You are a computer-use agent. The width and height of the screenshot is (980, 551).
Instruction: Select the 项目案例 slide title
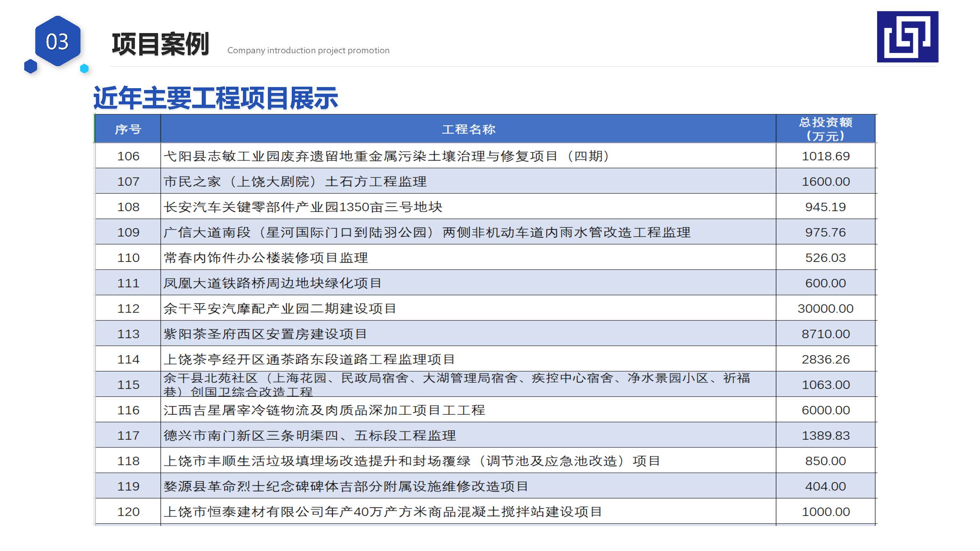pyautogui.click(x=161, y=44)
